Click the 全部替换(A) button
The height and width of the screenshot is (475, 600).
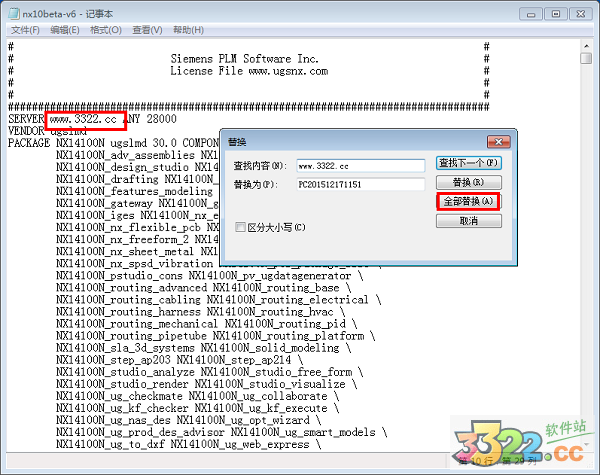468,201
